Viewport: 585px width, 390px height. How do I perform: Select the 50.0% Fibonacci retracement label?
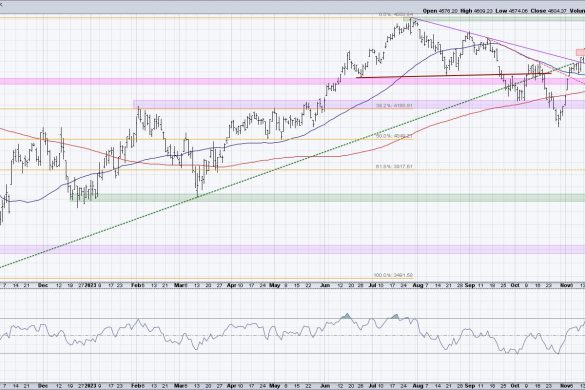coord(394,137)
